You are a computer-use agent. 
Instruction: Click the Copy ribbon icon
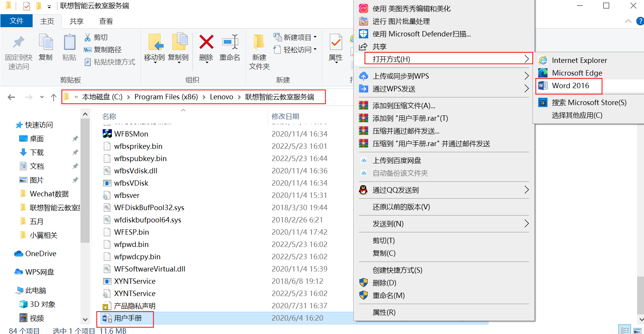click(x=46, y=42)
